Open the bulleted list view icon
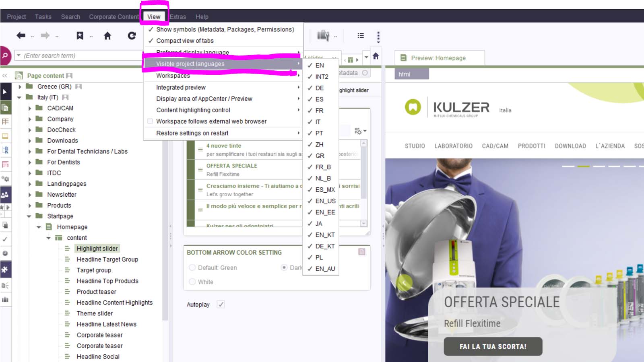The width and height of the screenshot is (644, 362). (361, 36)
